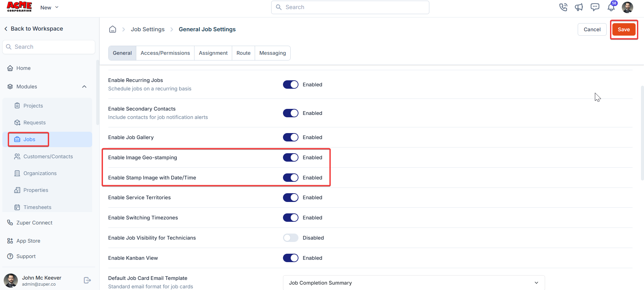Open the New dropdown menu

click(49, 7)
